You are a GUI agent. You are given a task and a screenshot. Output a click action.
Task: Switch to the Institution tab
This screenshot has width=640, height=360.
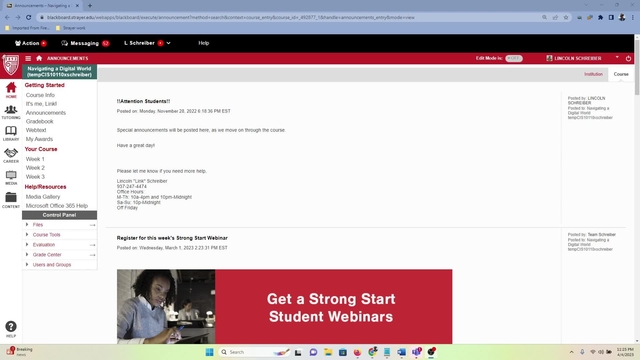click(593, 74)
